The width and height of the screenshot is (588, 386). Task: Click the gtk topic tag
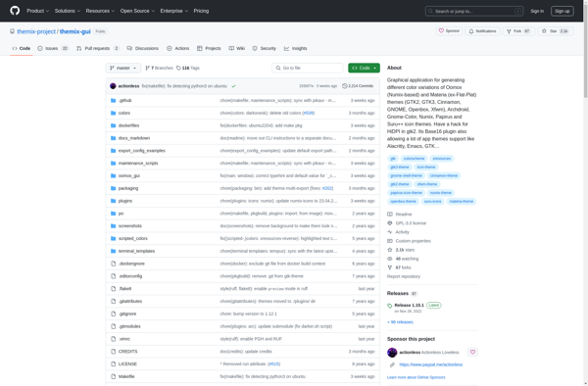393,159
